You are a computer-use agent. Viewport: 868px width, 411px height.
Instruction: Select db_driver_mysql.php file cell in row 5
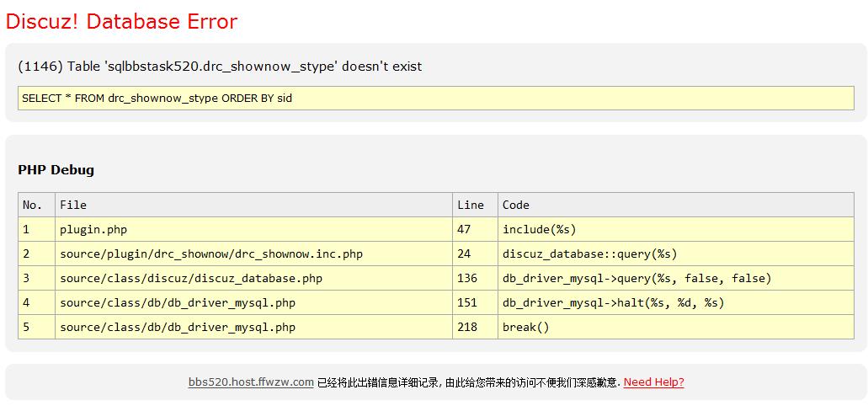pos(178,327)
